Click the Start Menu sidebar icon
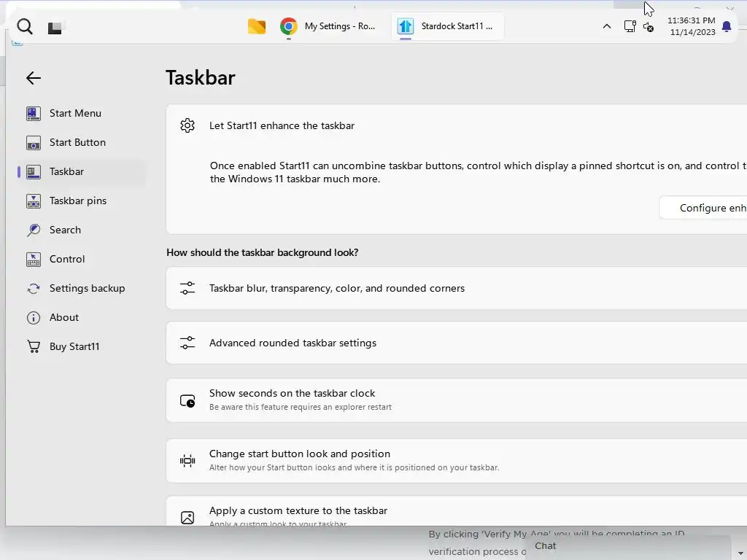 pyautogui.click(x=34, y=113)
